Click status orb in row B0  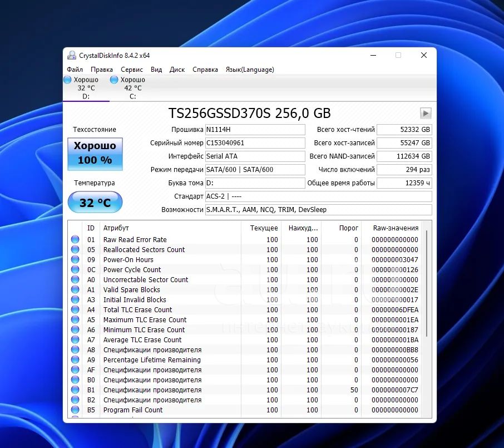[75, 380]
